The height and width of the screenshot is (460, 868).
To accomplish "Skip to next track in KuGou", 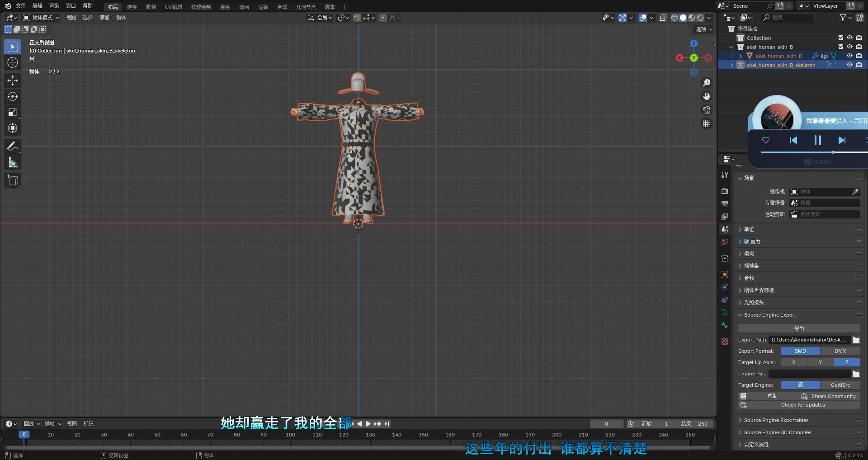I will [842, 140].
